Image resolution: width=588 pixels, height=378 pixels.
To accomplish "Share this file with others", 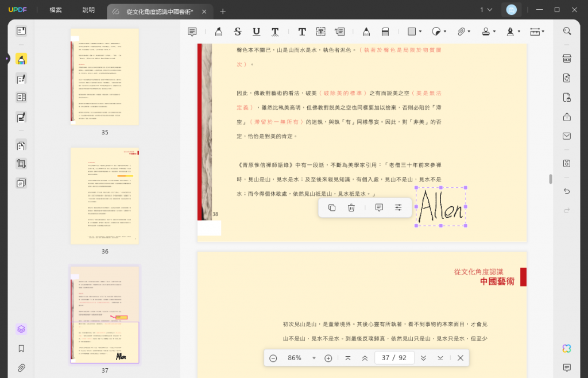I will pos(567,117).
